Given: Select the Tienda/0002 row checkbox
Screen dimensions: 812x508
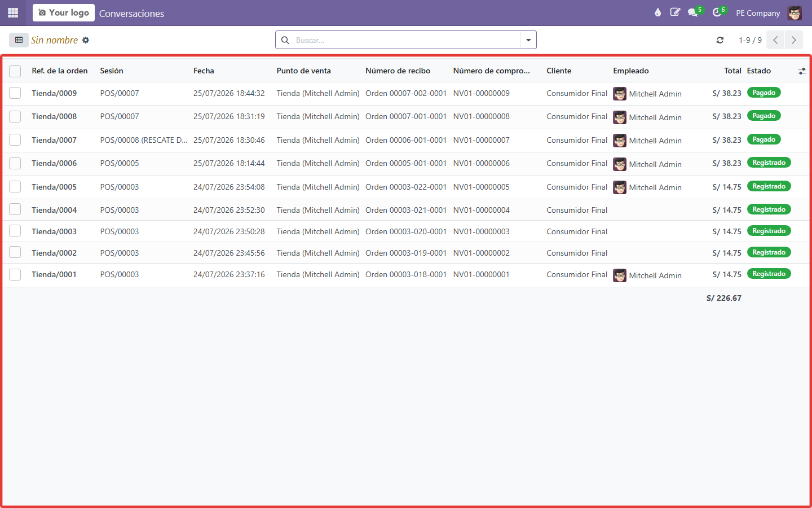Looking at the screenshot, I should (x=15, y=252).
